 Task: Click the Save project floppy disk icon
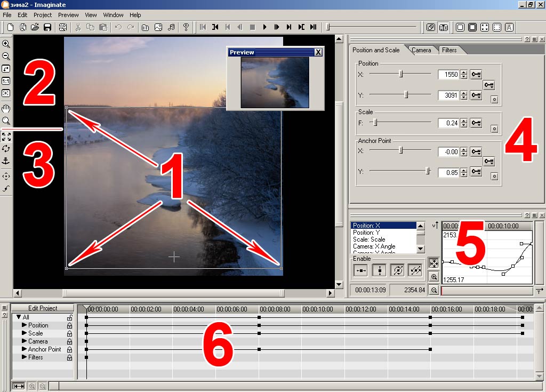tap(47, 27)
